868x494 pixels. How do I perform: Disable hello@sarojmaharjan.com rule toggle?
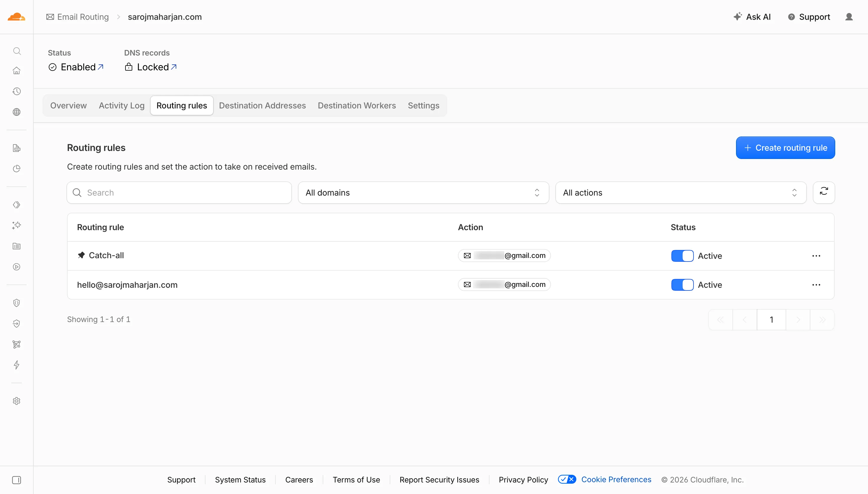pos(682,285)
